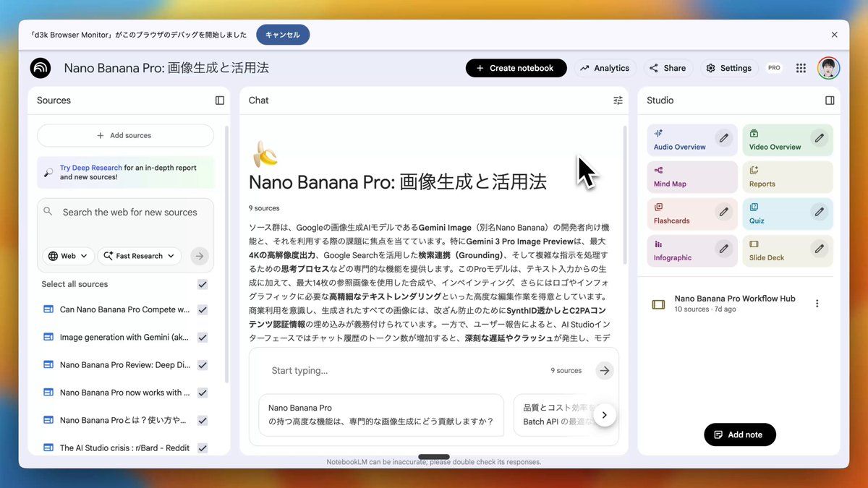Click the PRO badge
Screen dimensions: 868x488
[x=774, y=68]
